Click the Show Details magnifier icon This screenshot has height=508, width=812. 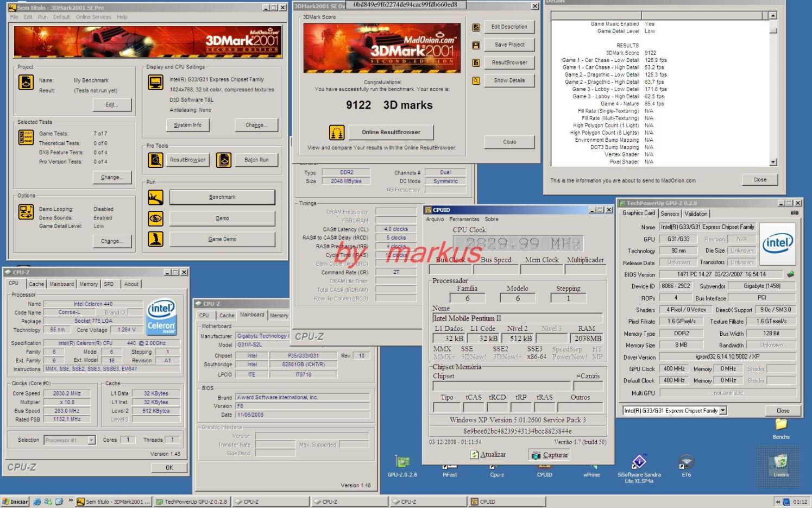tap(476, 81)
